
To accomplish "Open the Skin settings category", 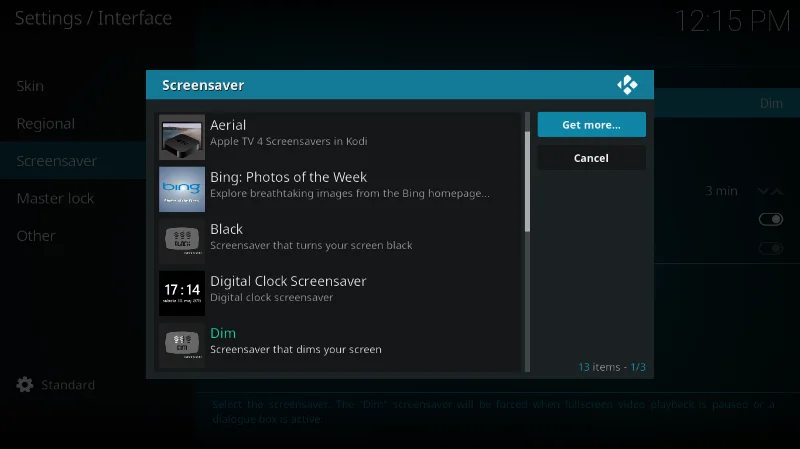I will tap(73, 86).
